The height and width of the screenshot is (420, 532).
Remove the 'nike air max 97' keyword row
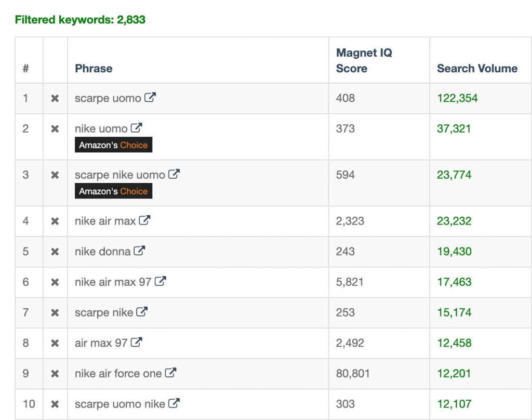[x=55, y=282]
